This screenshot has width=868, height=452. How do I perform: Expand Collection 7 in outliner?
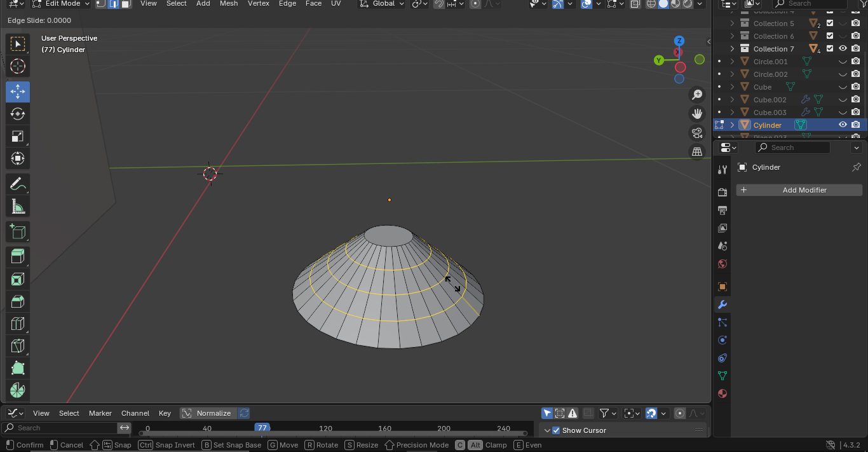tap(732, 49)
